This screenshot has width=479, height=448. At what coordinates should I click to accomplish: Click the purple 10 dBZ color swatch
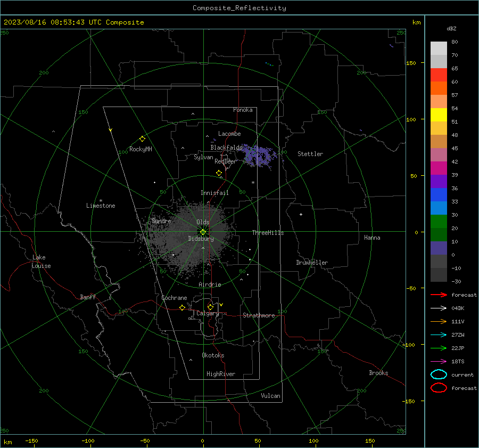(x=439, y=248)
